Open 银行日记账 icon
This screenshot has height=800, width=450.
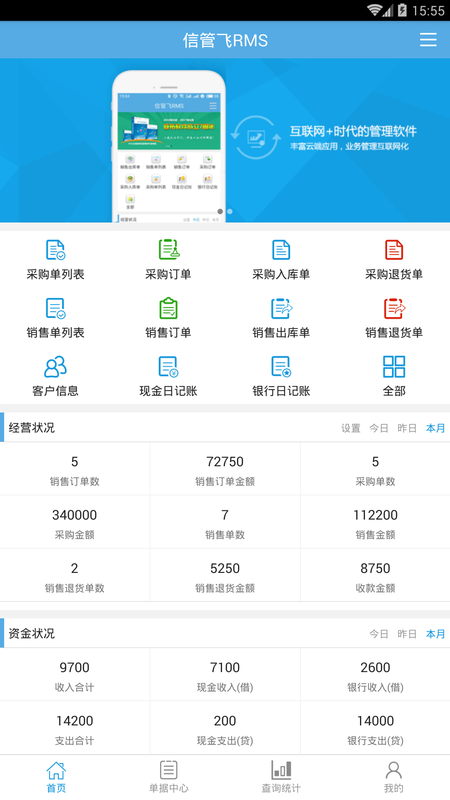pos(281,367)
